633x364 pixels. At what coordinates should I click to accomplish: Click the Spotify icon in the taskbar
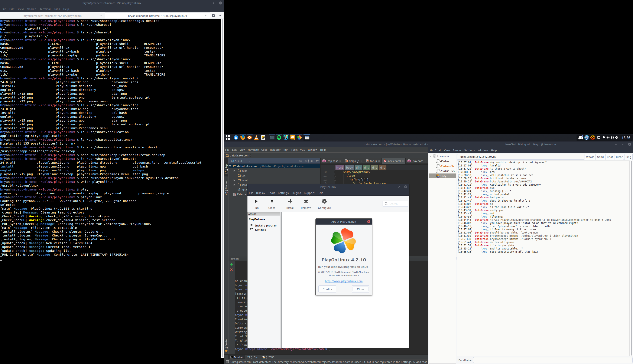(279, 138)
